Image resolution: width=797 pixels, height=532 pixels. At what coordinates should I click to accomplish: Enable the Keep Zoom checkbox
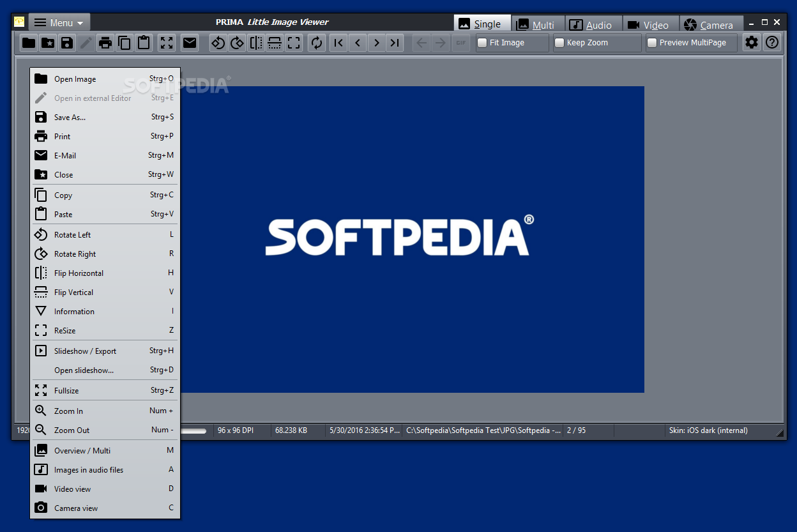559,43
